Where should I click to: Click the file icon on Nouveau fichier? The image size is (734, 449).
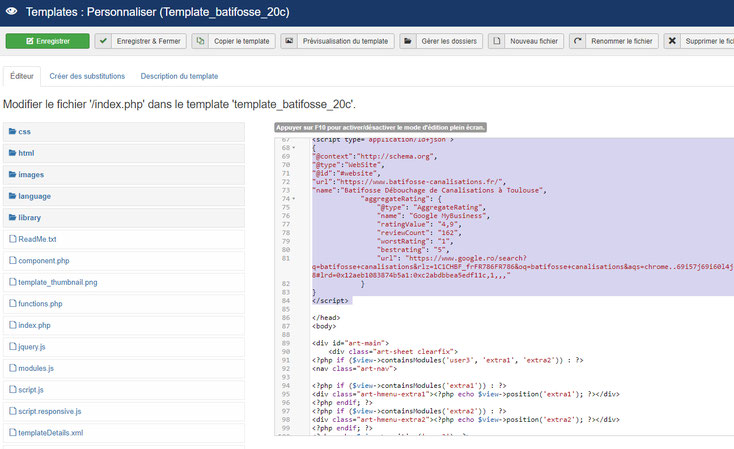[497, 41]
